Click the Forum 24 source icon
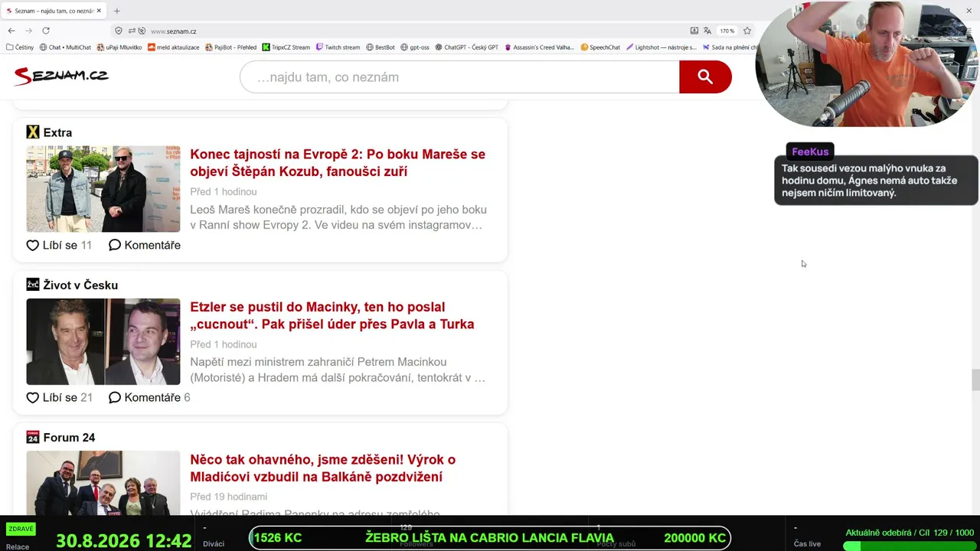The image size is (980, 551). 32,437
